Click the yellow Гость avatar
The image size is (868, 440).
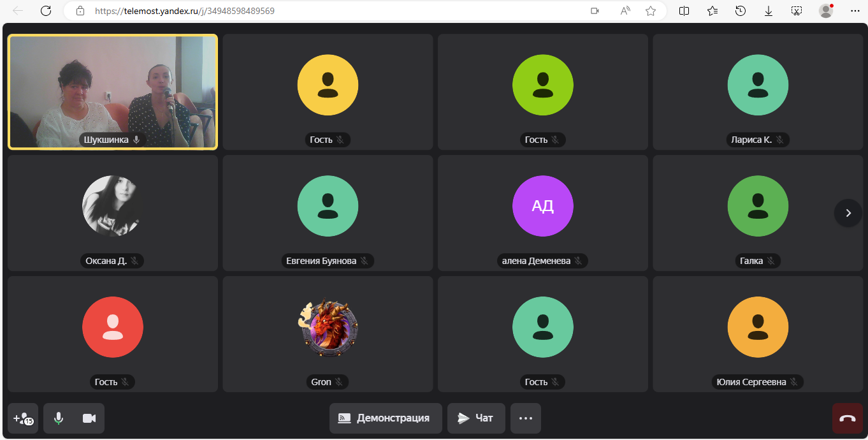(328, 85)
